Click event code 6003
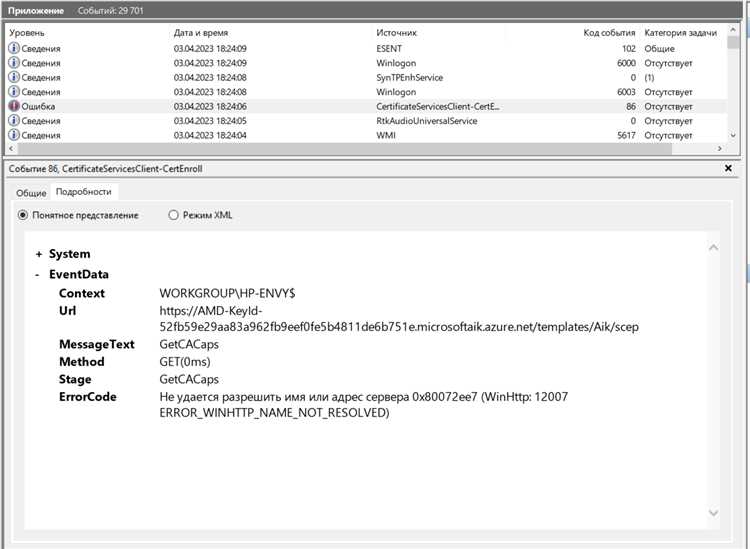Viewport: 750px width, 549px height. (x=626, y=91)
